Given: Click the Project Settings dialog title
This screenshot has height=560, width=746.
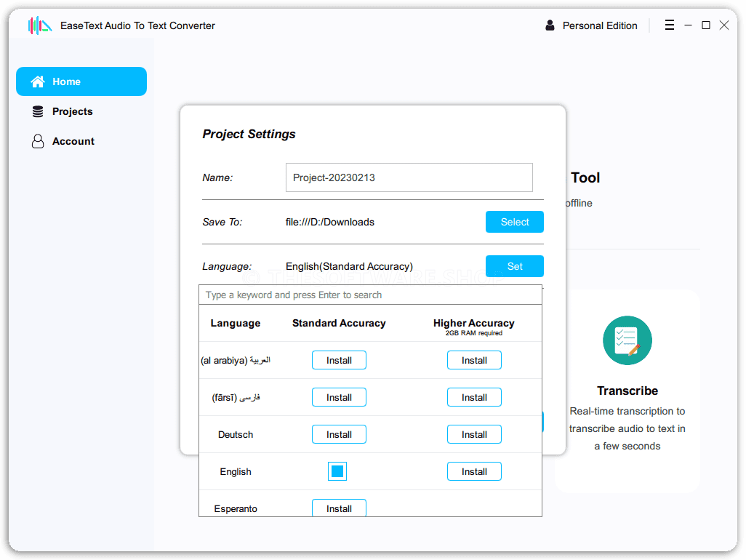Looking at the screenshot, I should click(x=249, y=134).
